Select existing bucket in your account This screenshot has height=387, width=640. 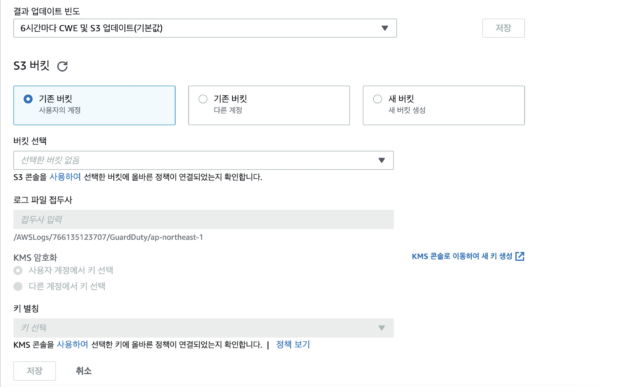tap(94, 105)
